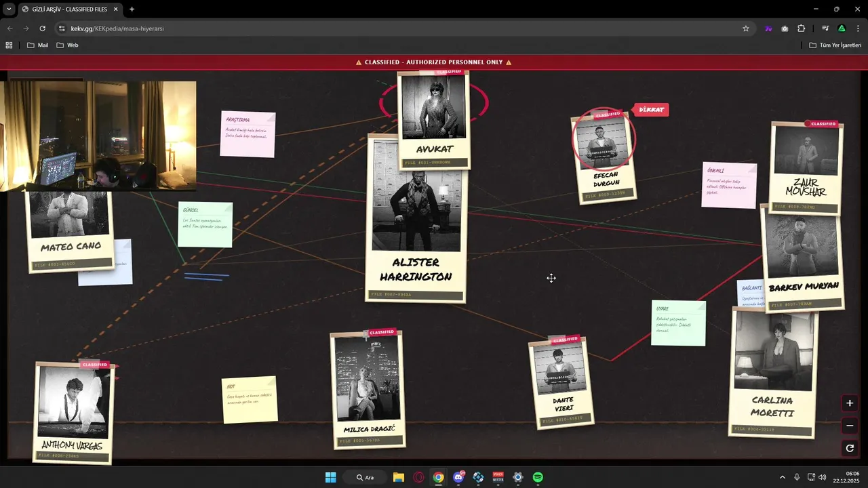868x488 pixels.
Task: Close the GİZLİ ARŞİV tab
Action: pos(116,9)
